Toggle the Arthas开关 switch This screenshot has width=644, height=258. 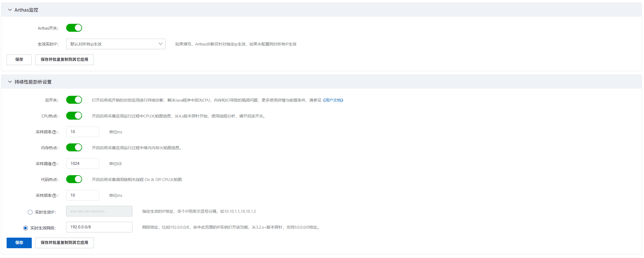[x=74, y=28]
